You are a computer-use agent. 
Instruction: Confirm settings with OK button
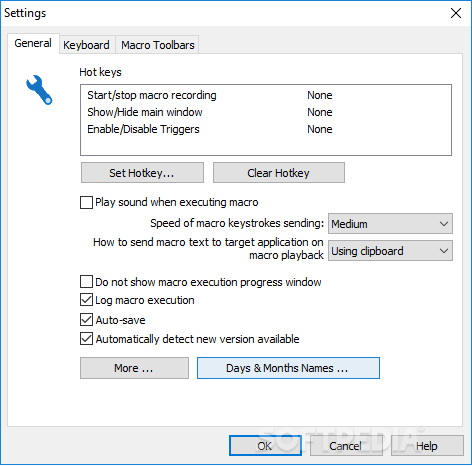(265, 446)
